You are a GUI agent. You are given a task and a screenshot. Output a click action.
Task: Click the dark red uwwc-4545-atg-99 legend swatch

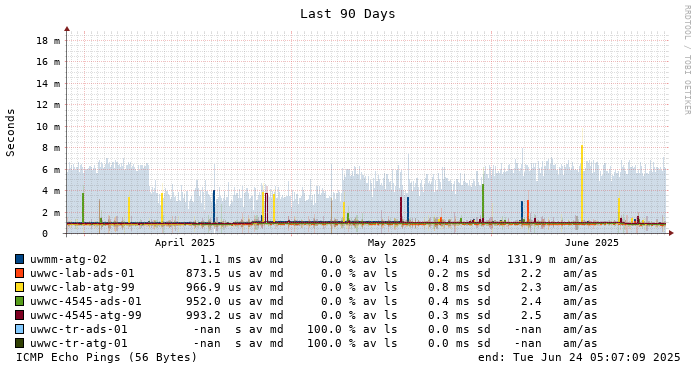(20, 315)
